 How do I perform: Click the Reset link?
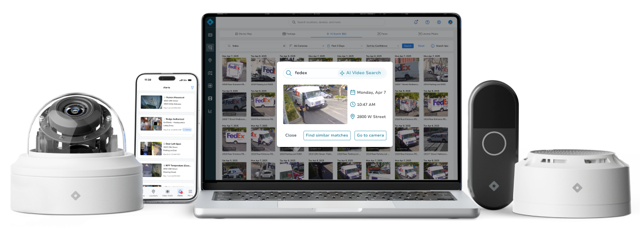tap(421, 46)
